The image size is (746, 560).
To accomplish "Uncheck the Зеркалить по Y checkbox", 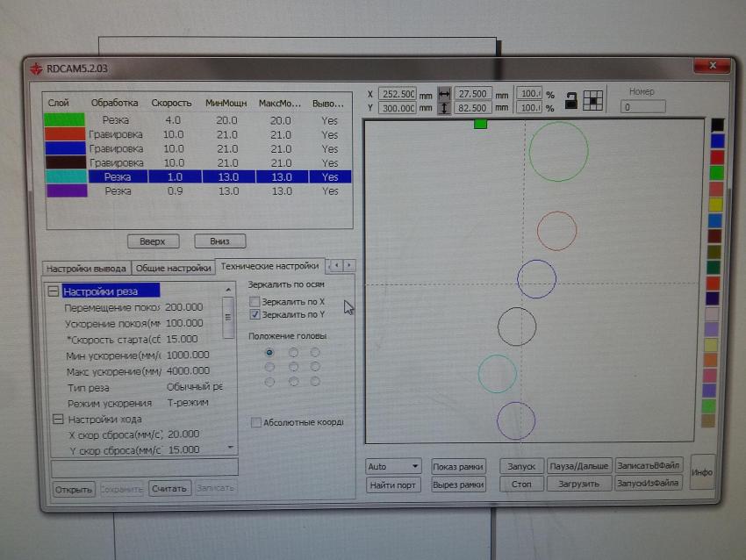I will tap(255, 313).
